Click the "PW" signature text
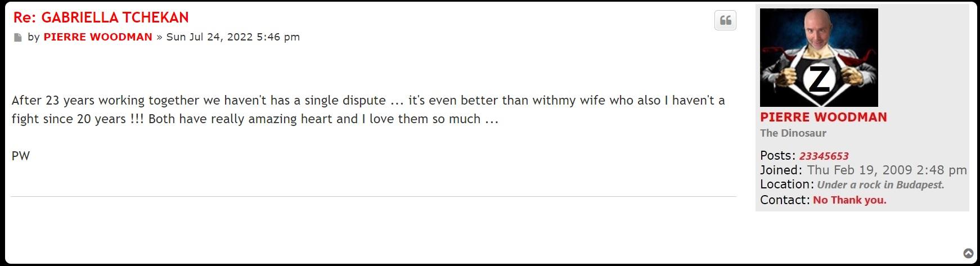The height and width of the screenshot is (266, 980). point(21,156)
